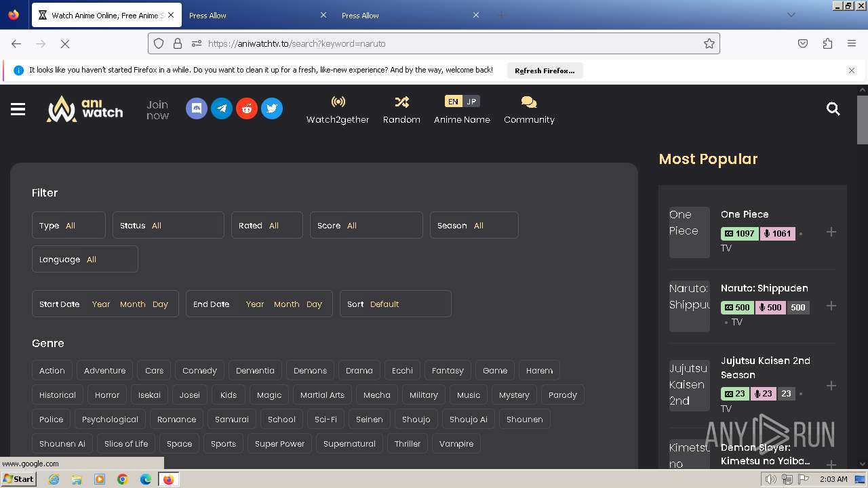
Task: Launch Internet Explorer from taskbar
Action: (x=54, y=479)
